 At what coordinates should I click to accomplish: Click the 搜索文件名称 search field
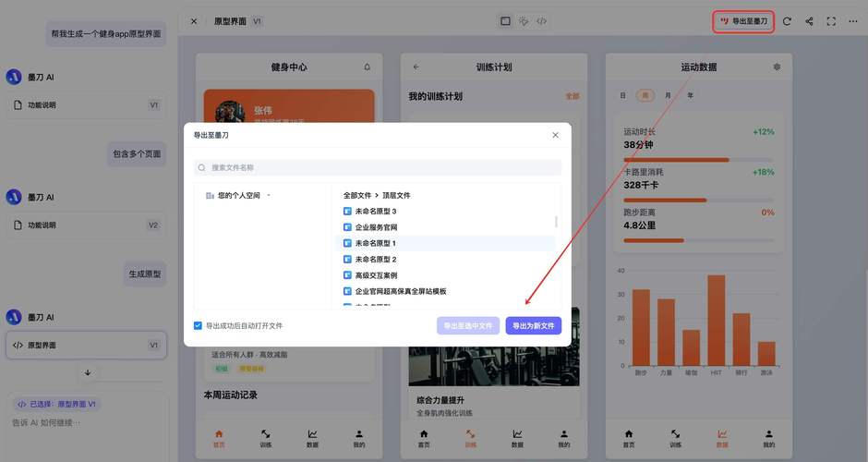coord(378,167)
